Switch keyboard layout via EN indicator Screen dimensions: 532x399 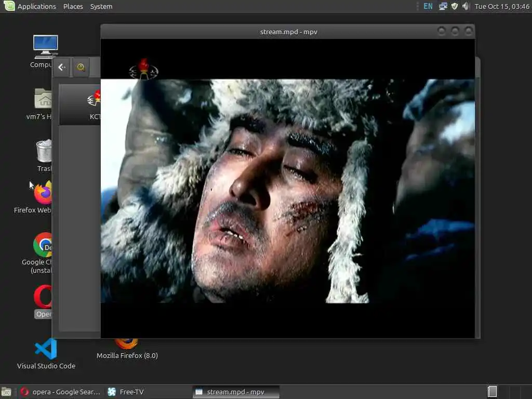pos(428,6)
